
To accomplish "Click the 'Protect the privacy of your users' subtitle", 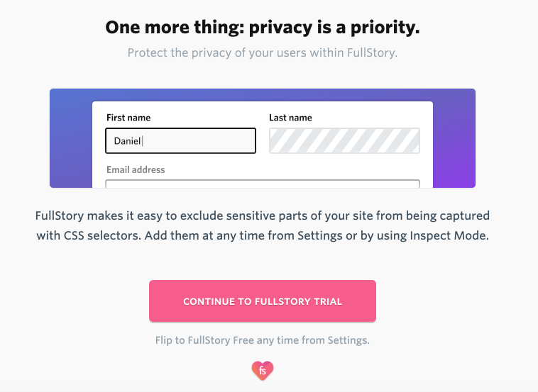I will coord(263,52).
